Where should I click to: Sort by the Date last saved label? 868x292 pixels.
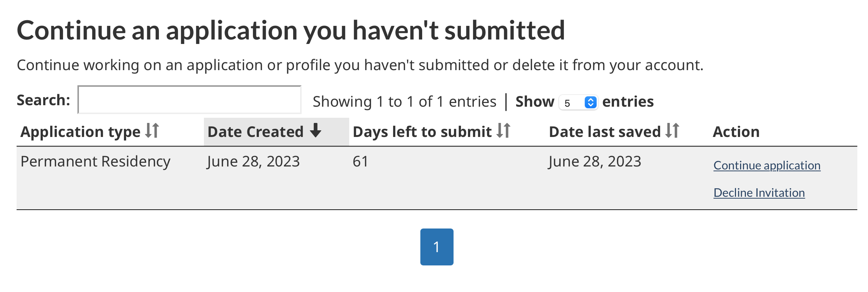(x=605, y=132)
